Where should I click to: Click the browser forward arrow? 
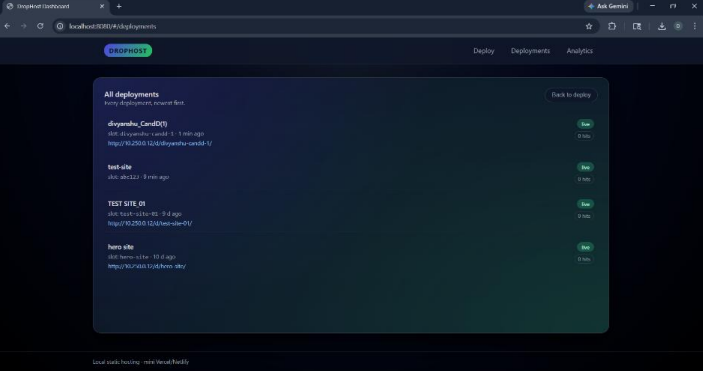24,26
